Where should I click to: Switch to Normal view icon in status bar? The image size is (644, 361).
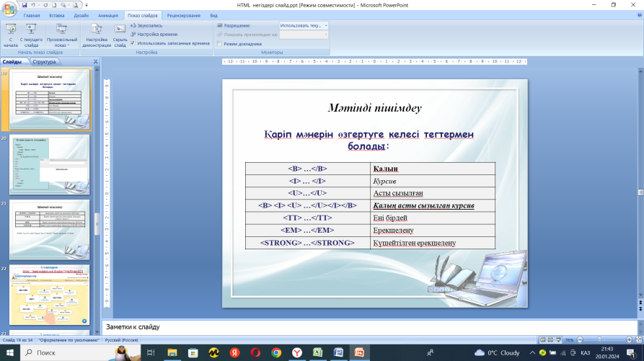tap(543, 339)
